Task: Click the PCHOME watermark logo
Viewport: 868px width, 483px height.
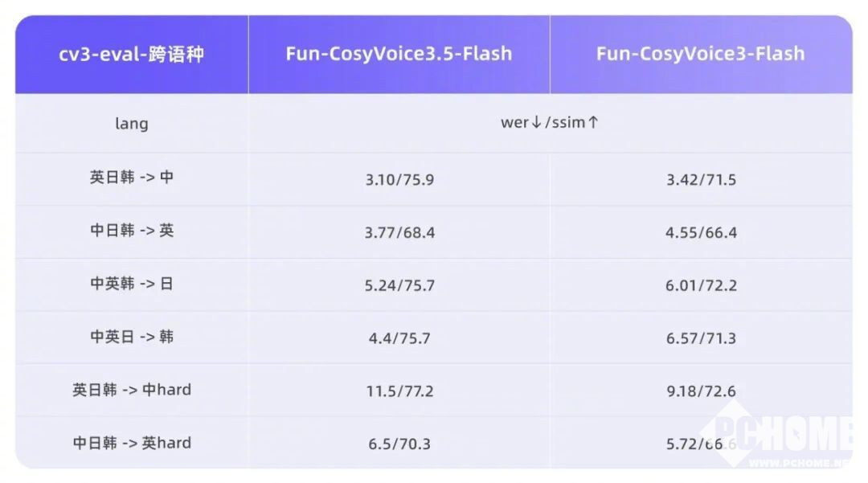Action: pyautogui.click(x=784, y=438)
